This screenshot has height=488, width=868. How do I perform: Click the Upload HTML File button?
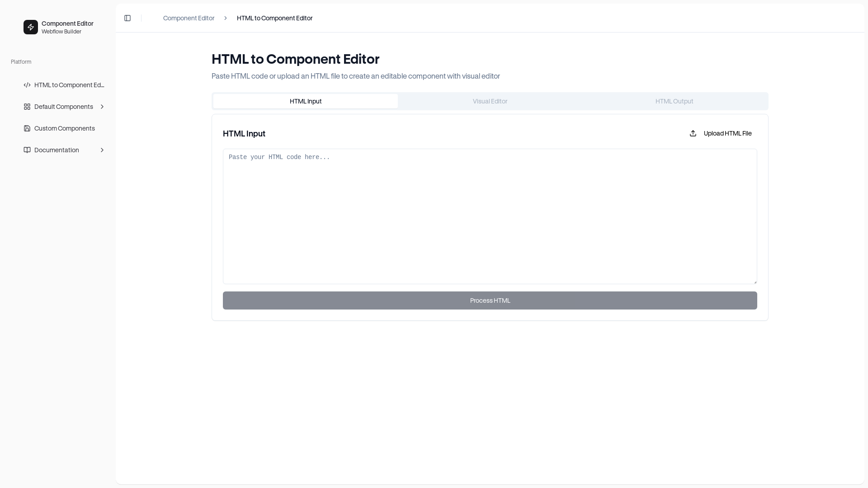click(721, 133)
